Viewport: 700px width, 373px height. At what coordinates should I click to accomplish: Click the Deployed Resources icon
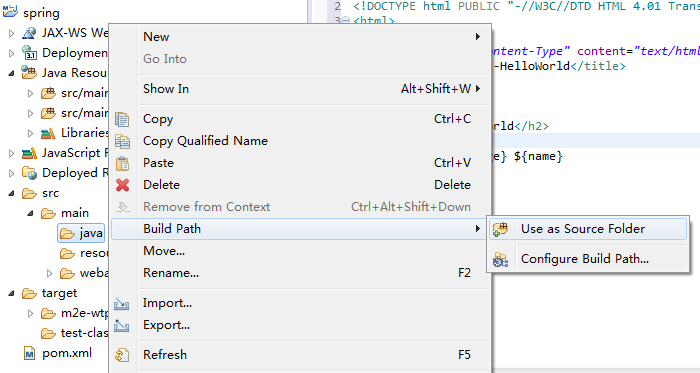tap(29, 173)
